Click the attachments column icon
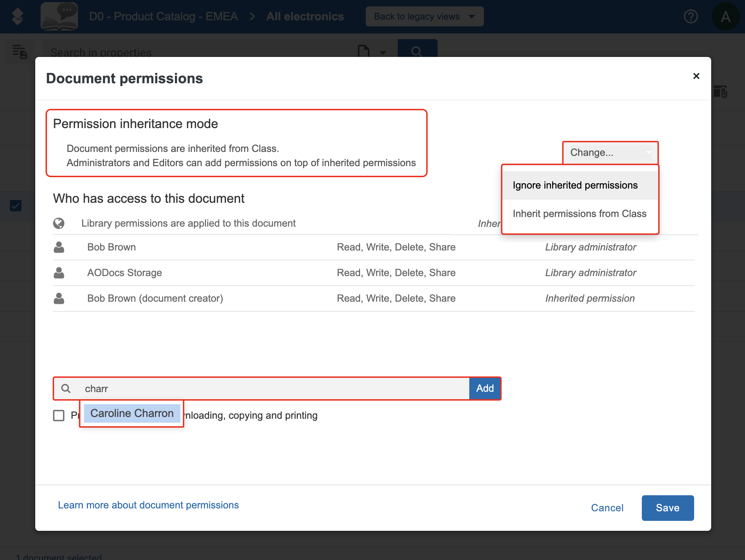The height and width of the screenshot is (560, 745). [720, 91]
